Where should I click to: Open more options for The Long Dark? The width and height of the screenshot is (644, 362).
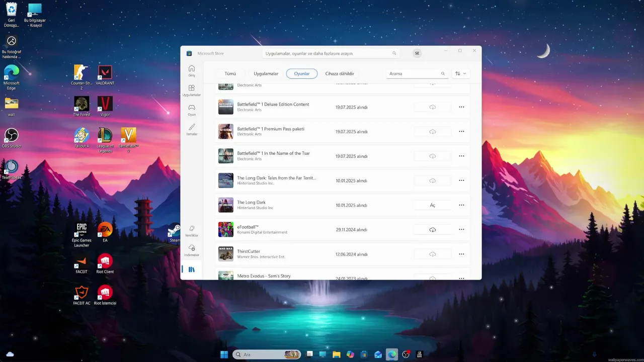[461, 205]
